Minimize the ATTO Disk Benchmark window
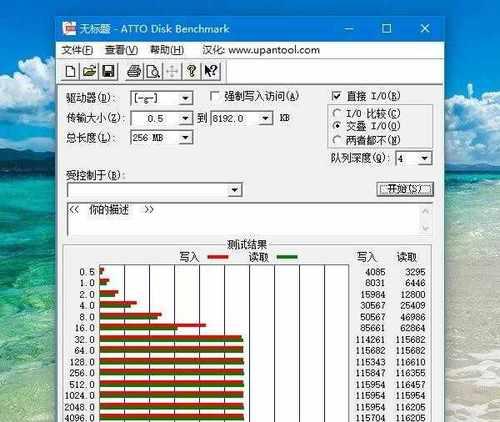 349,29
